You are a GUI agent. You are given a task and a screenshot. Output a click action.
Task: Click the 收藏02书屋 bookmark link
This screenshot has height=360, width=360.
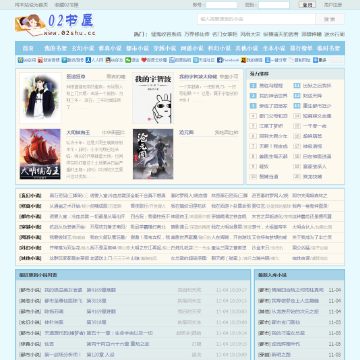66,5
